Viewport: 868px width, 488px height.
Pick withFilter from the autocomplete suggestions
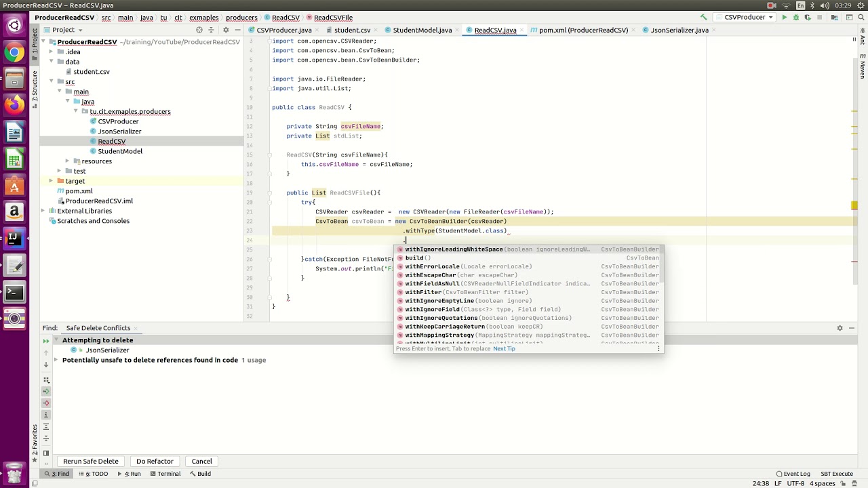[528, 292]
